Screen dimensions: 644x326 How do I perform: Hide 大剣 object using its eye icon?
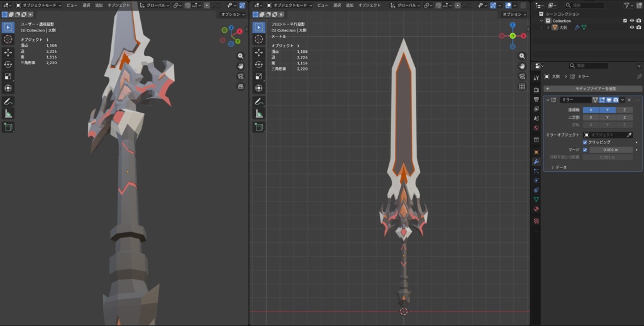(x=632, y=28)
